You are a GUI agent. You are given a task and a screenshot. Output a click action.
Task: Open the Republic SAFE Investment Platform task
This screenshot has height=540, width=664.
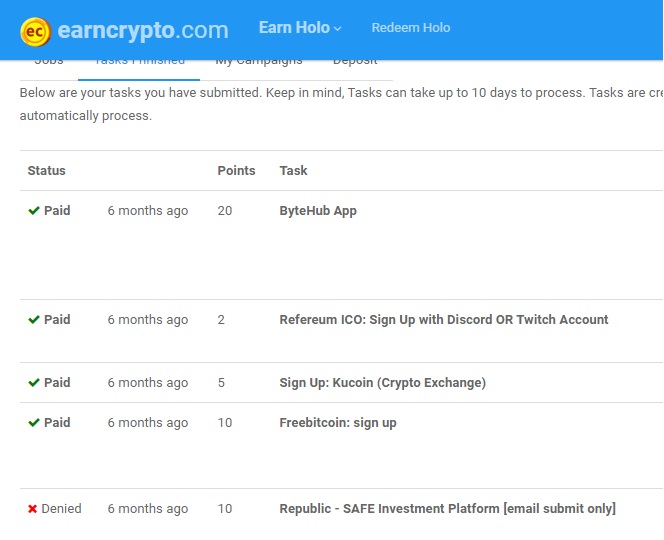point(447,509)
